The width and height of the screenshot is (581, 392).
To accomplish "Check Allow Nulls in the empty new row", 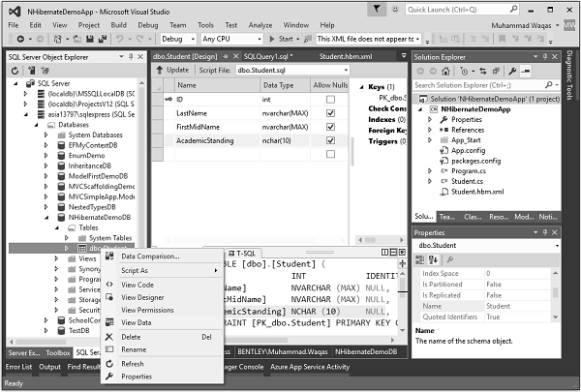I will [330, 154].
